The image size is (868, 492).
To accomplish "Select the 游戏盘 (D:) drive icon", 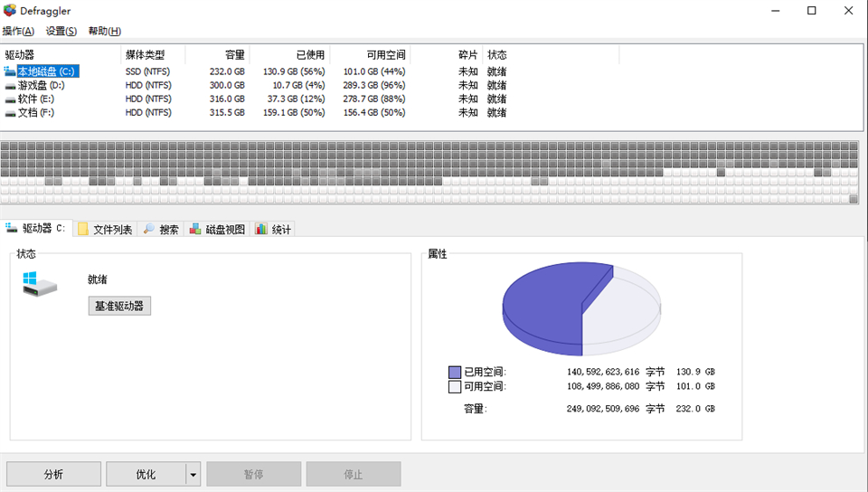I will pos(10,85).
